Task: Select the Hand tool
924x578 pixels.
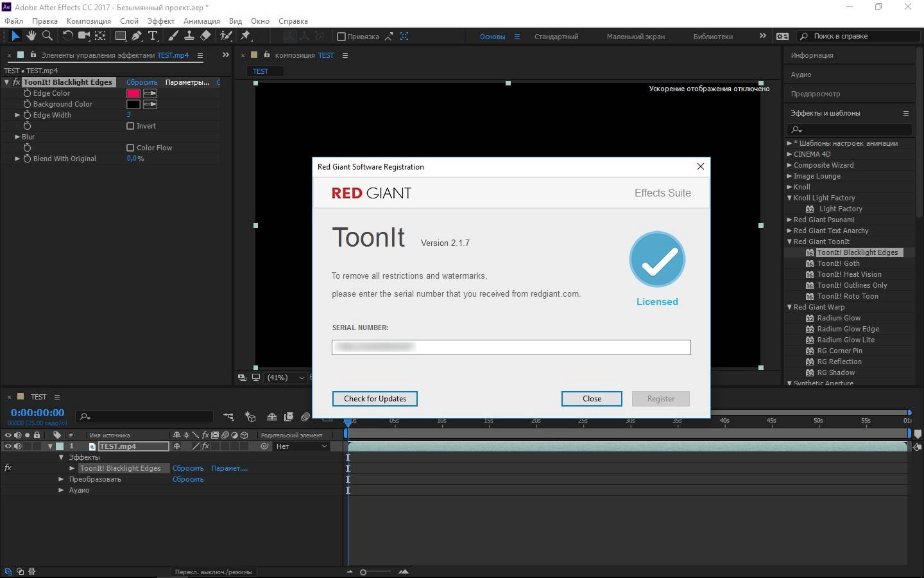Action: (31, 36)
